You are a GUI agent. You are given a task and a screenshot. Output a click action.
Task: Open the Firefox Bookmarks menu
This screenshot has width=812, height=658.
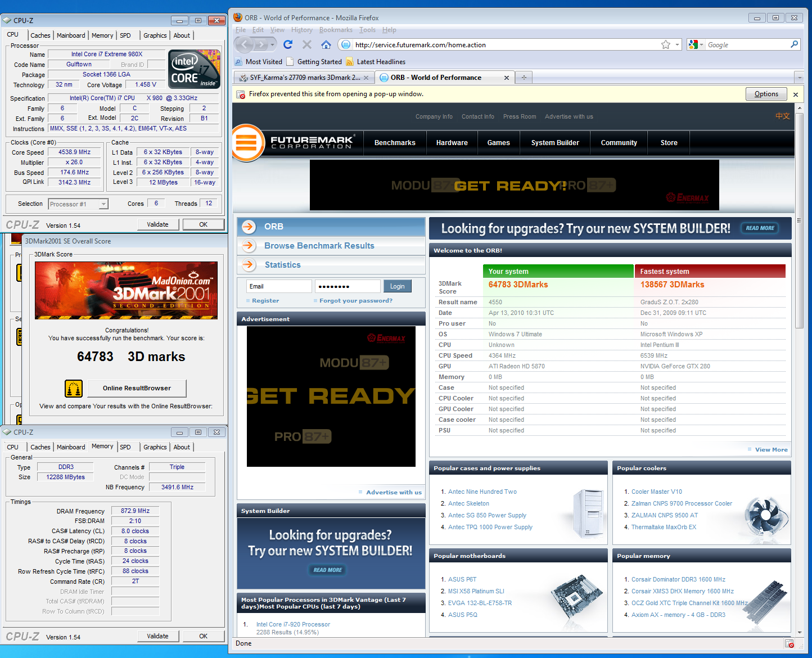coord(336,30)
